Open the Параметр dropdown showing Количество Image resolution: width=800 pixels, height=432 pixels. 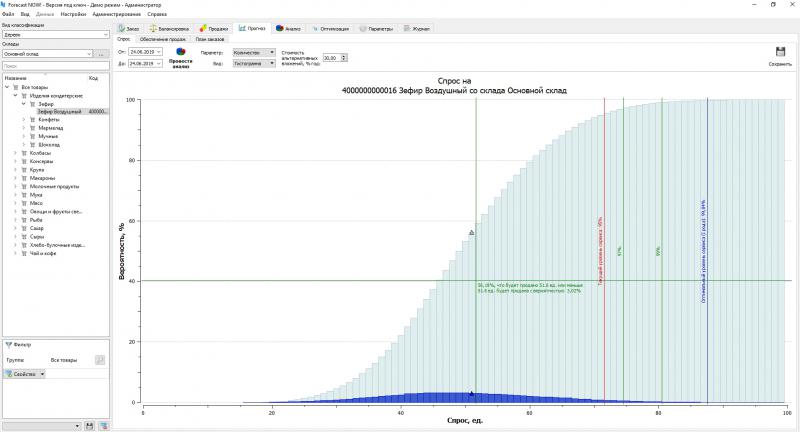pyautogui.click(x=253, y=51)
